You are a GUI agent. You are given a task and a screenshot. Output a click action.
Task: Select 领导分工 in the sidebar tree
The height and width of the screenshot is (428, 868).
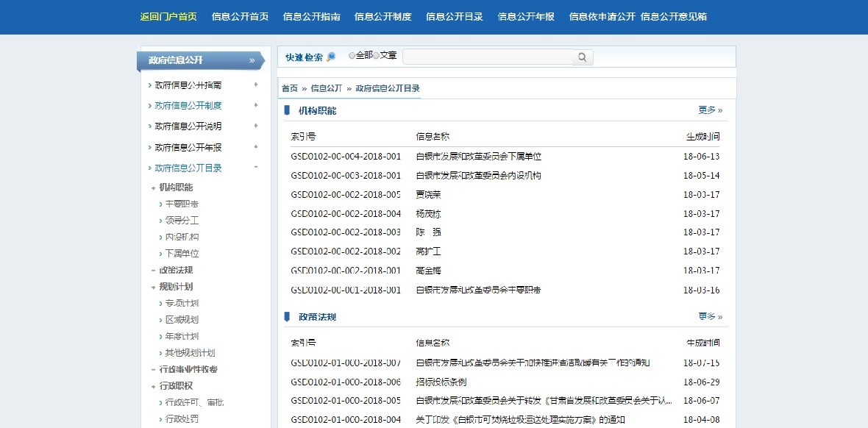point(182,221)
